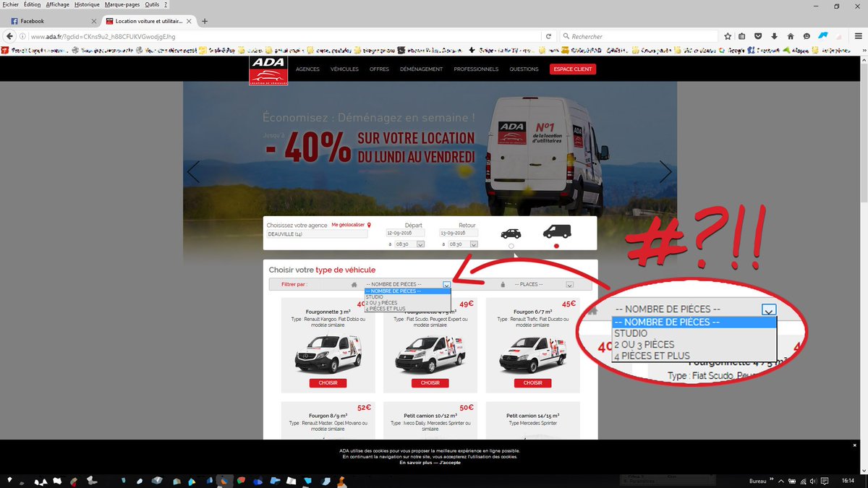
Task: Click CHOISIR under Fourgonnette 3 m³
Action: point(328,383)
